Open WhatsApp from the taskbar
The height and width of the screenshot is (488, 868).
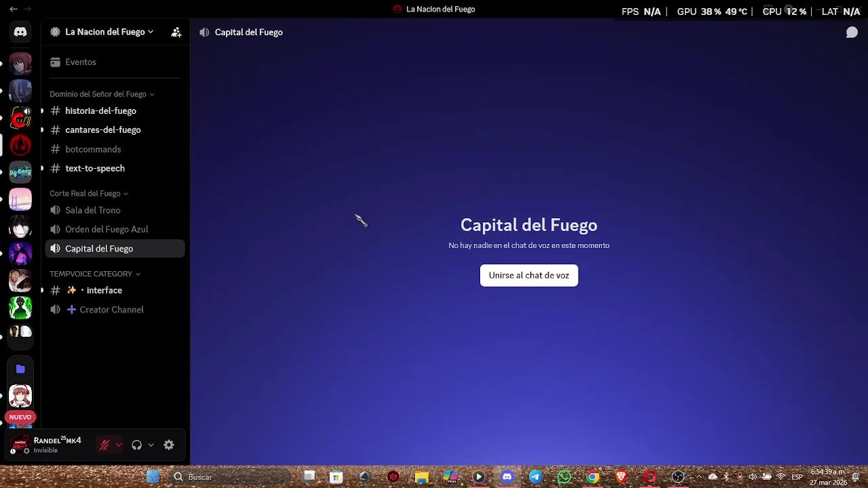click(x=564, y=477)
